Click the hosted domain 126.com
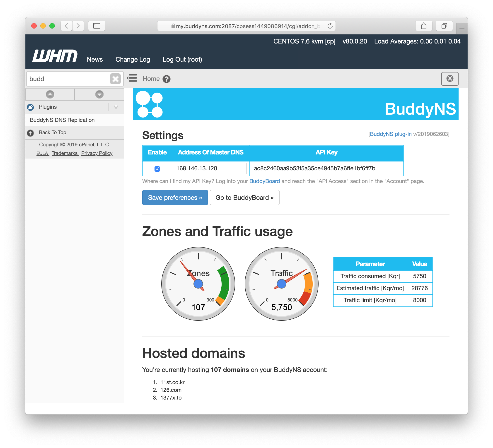 point(171,390)
